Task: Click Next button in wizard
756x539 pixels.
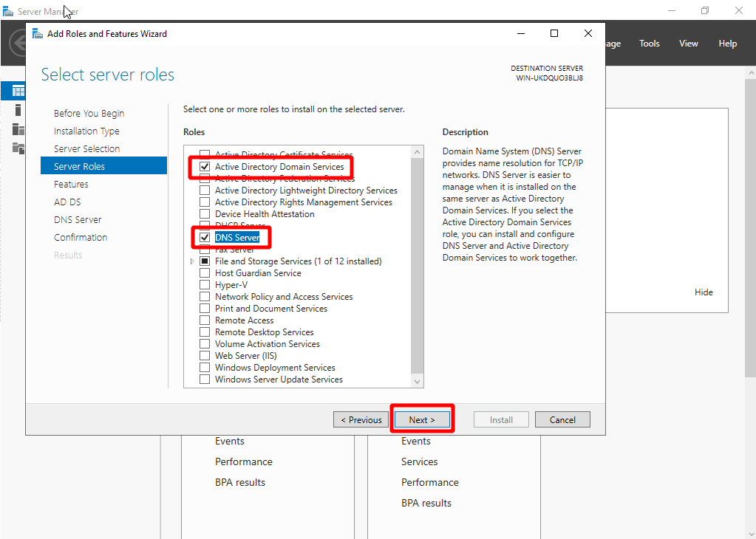Action: (x=422, y=419)
